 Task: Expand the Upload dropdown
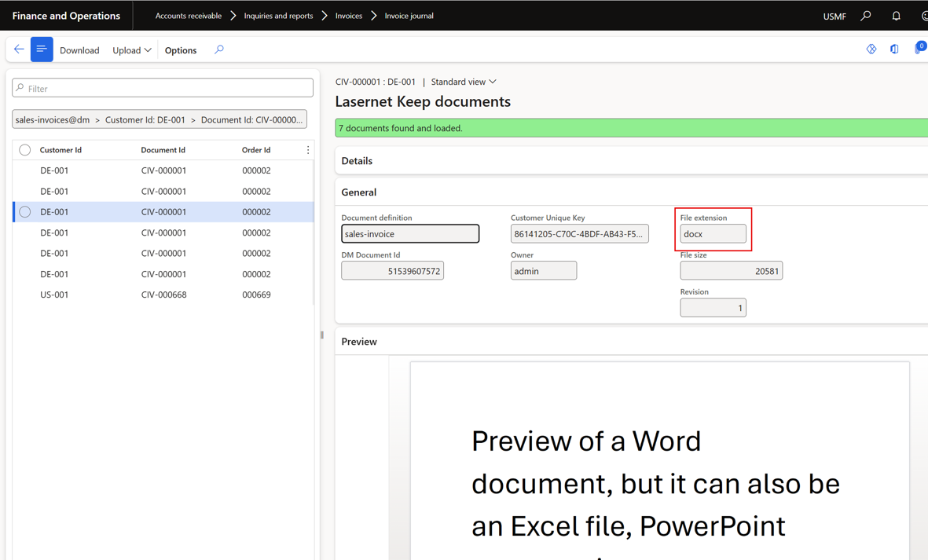(x=132, y=50)
